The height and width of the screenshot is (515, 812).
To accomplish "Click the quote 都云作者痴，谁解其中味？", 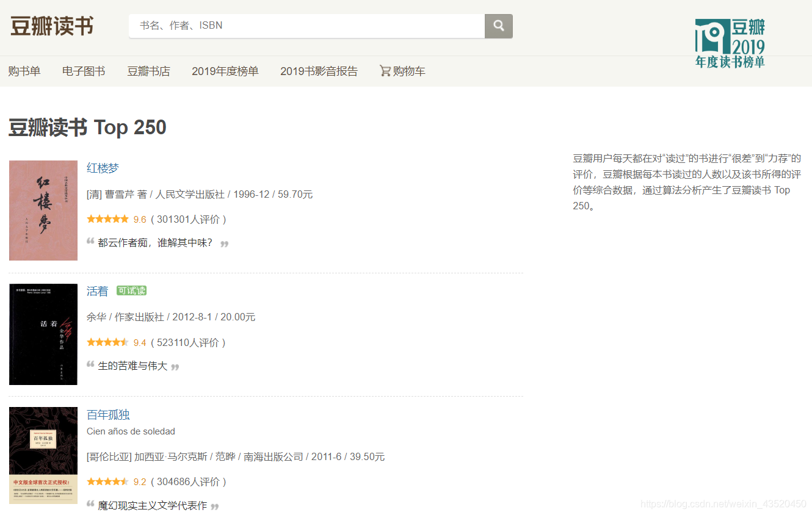I will pos(155,243).
